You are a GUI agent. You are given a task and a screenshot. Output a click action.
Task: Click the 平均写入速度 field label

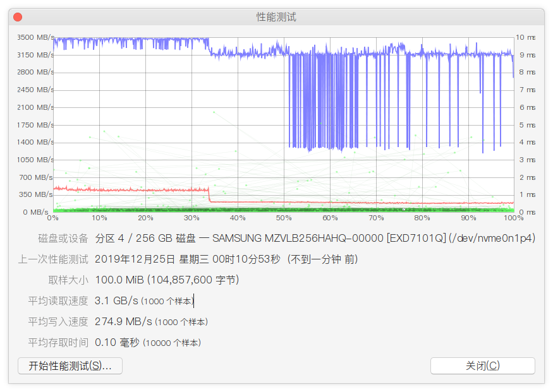(x=58, y=322)
